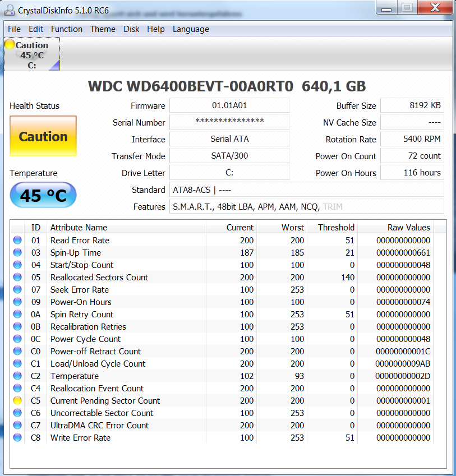Click the Firmware field showing 01.01A01

pyautogui.click(x=229, y=105)
